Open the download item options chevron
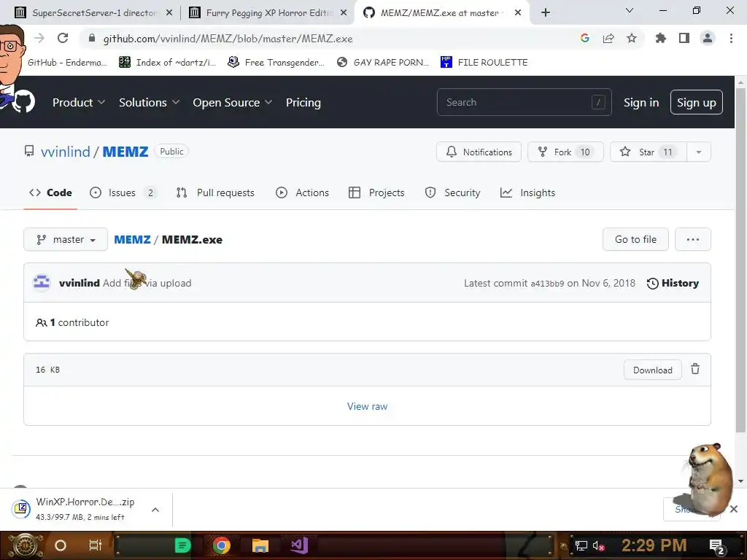Image resolution: width=747 pixels, height=560 pixels. click(x=155, y=510)
